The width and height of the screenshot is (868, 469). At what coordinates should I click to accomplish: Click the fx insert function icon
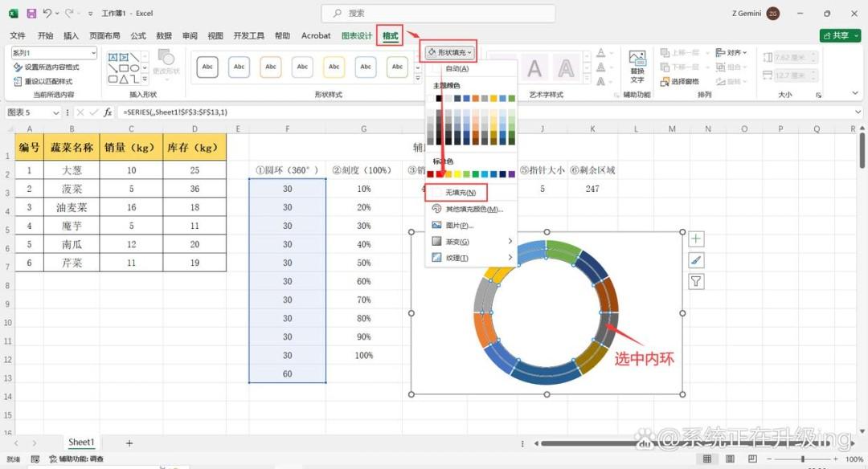coord(108,112)
